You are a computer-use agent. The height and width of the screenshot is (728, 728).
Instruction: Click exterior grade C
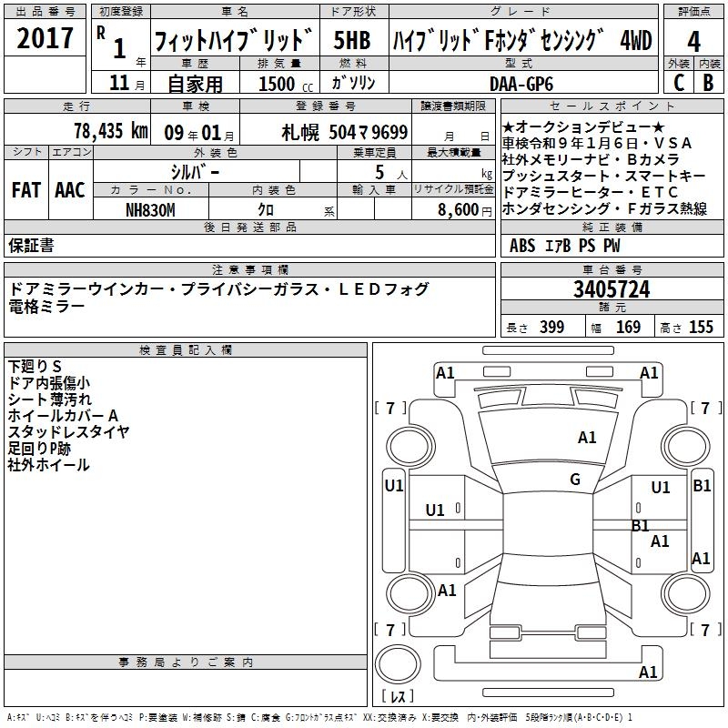[x=679, y=83]
